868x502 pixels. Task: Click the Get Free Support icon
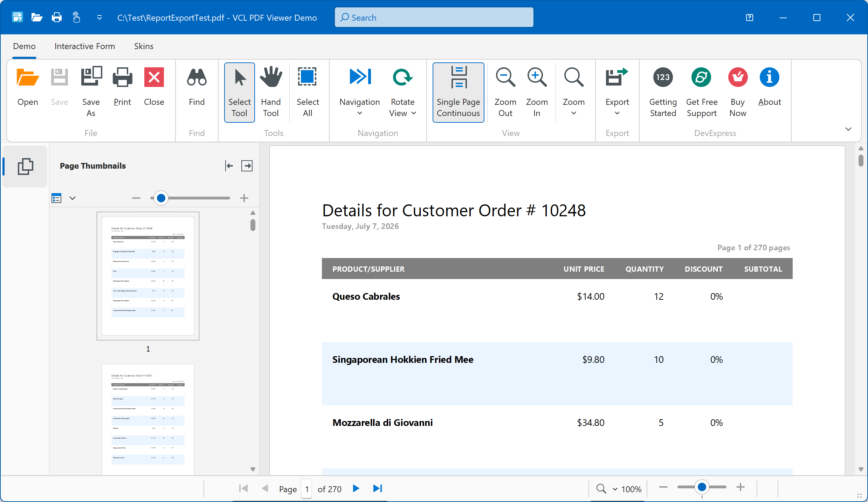point(701,77)
